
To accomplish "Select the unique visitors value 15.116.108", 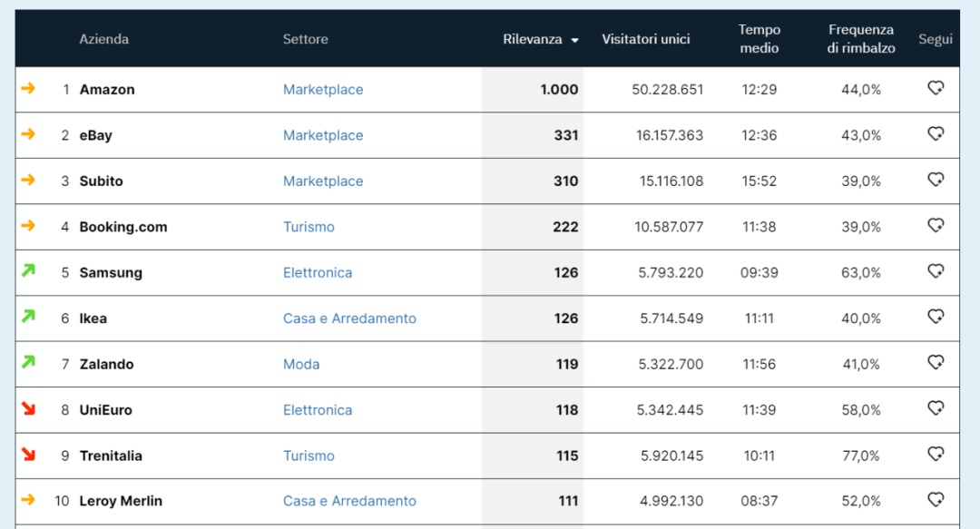I will pyautogui.click(x=671, y=181).
